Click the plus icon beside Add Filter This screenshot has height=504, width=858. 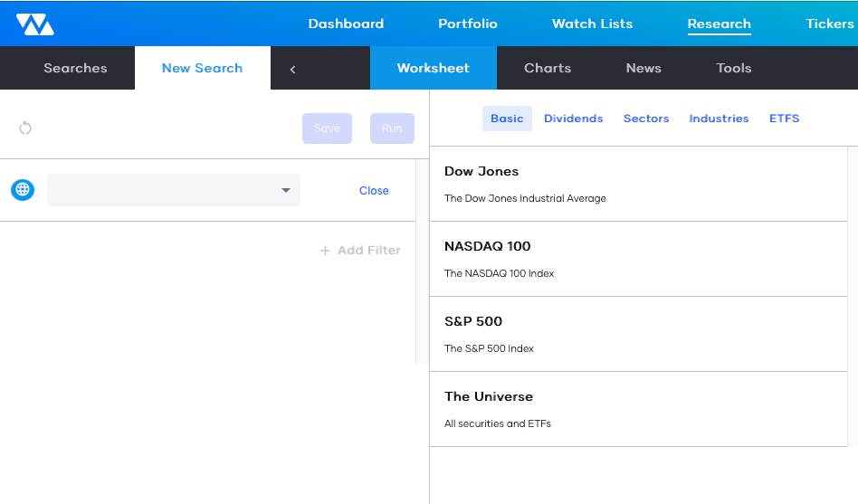325,250
